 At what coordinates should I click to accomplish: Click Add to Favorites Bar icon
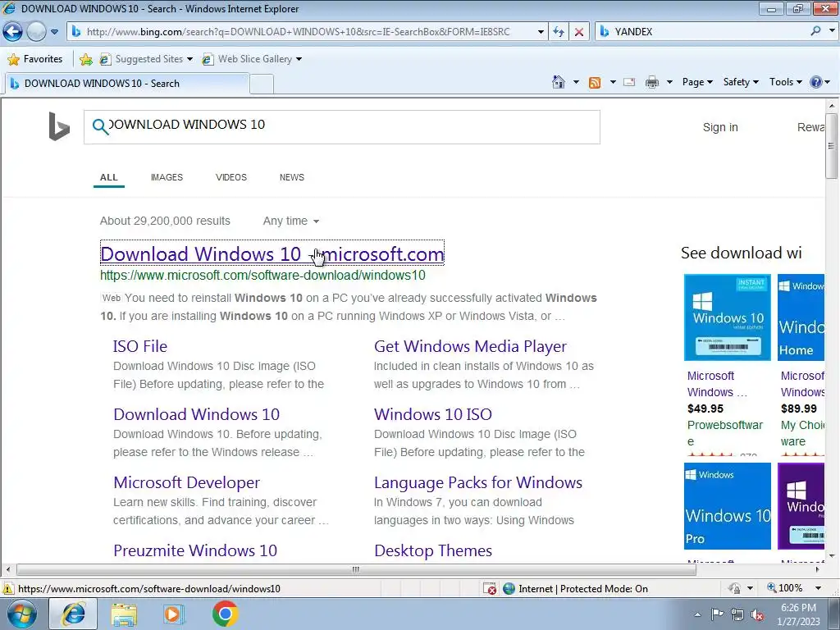[85, 59]
